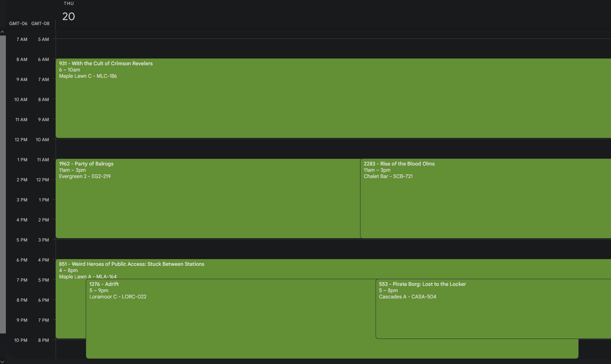Open event 2283 Rise of the Blood Olms

coord(486,199)
